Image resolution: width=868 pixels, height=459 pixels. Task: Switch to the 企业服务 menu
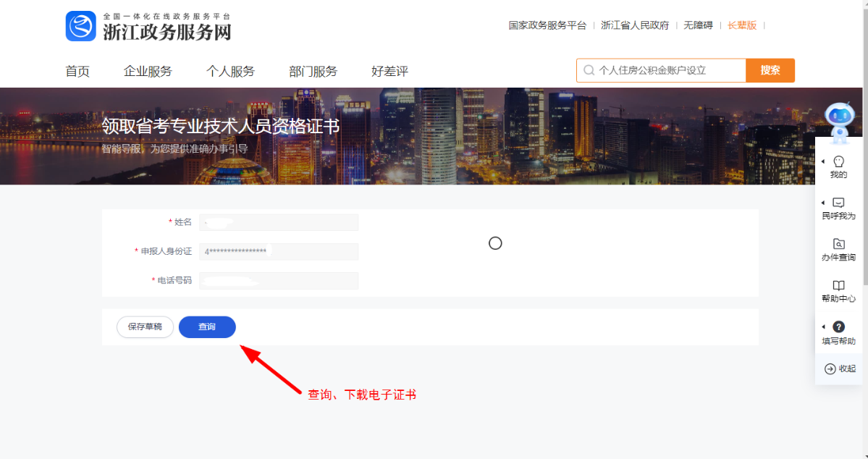click(148, 71)
